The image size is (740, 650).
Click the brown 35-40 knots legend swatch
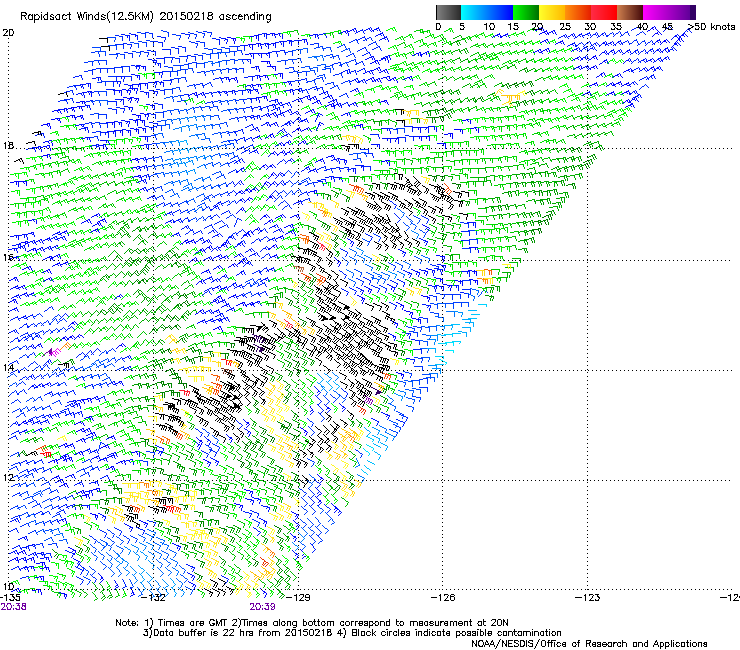pos(629,12)
